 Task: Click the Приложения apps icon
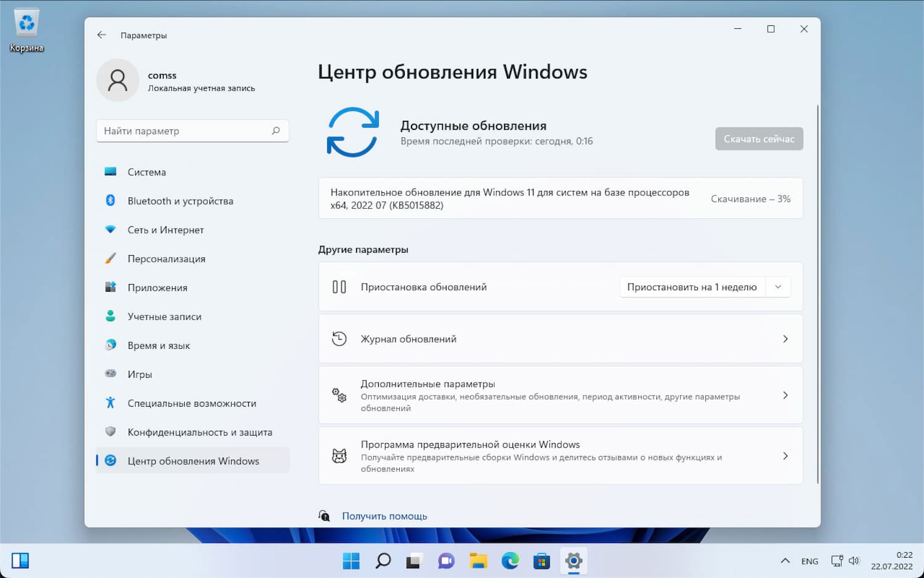(x=110, y=287)
